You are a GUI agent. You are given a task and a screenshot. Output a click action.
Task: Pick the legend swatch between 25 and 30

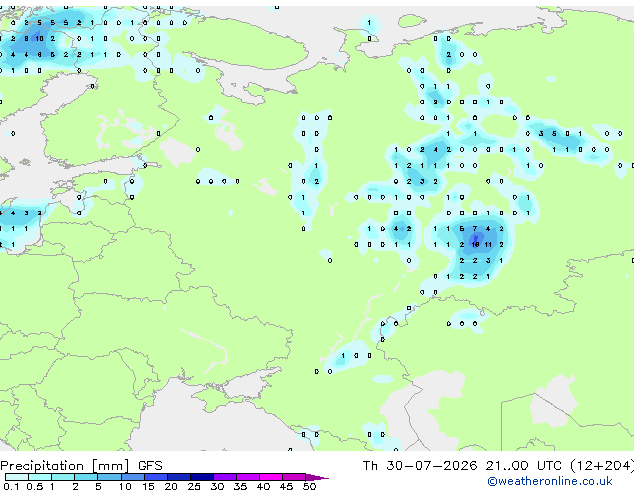[202, 477]
